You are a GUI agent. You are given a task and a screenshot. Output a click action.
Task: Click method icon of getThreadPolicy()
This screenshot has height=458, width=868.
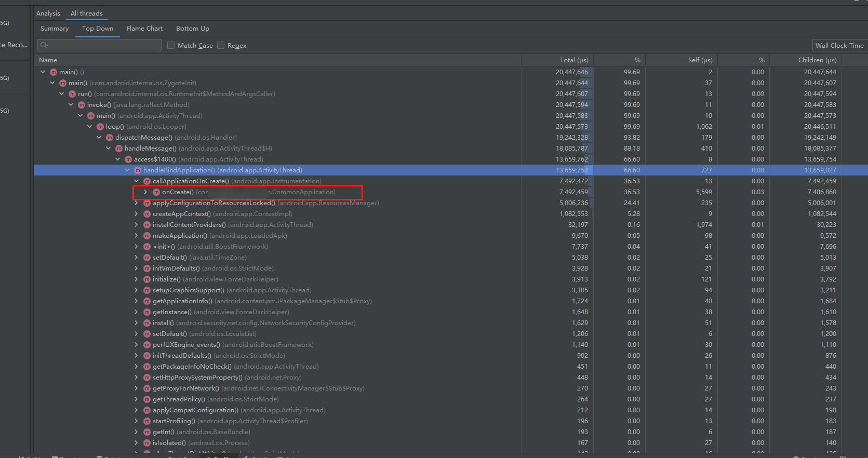(x=147, y=399)
